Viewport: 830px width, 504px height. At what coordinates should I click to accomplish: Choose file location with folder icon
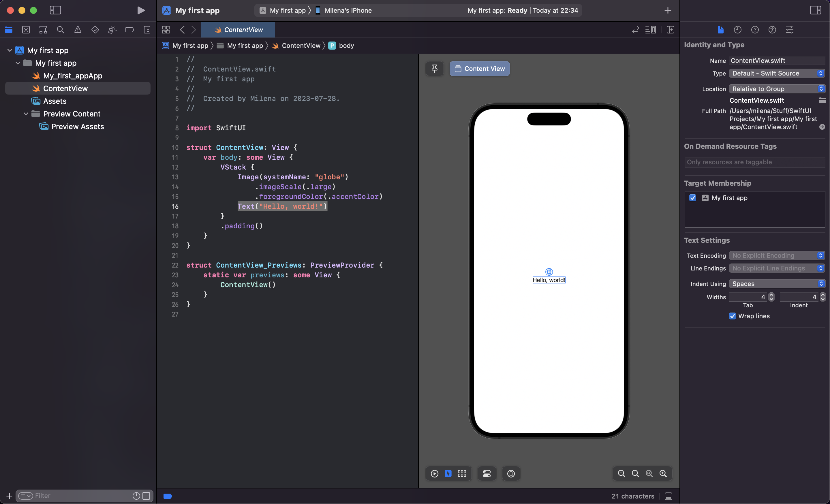[822, 100]
